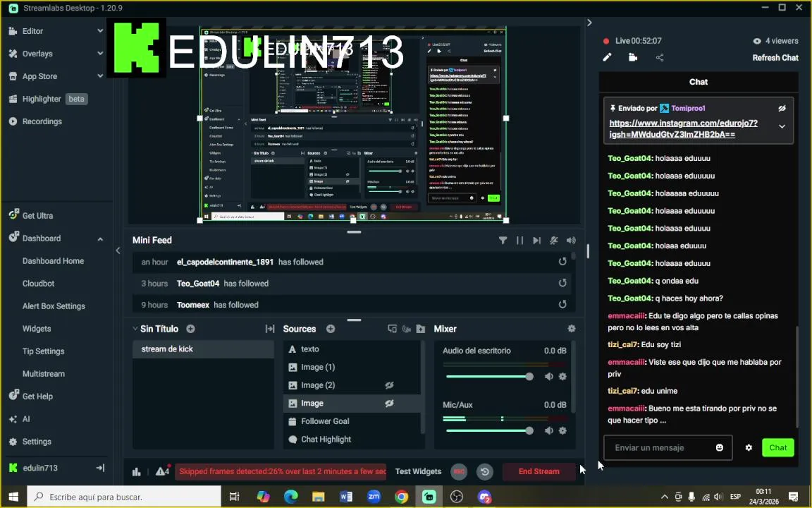
Task: Log out using arrow beside edulin713
Action: pyautogui.click(x=100, y=468)
